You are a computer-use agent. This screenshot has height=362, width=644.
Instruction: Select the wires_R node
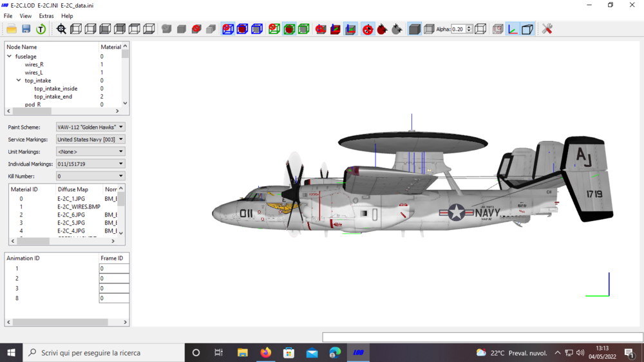[34, 64]
